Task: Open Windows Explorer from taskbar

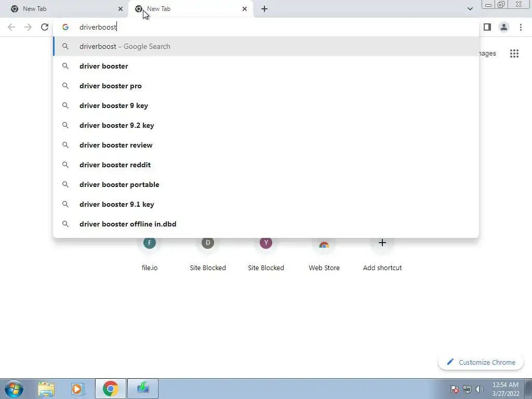Action: [x=46, y=389]
